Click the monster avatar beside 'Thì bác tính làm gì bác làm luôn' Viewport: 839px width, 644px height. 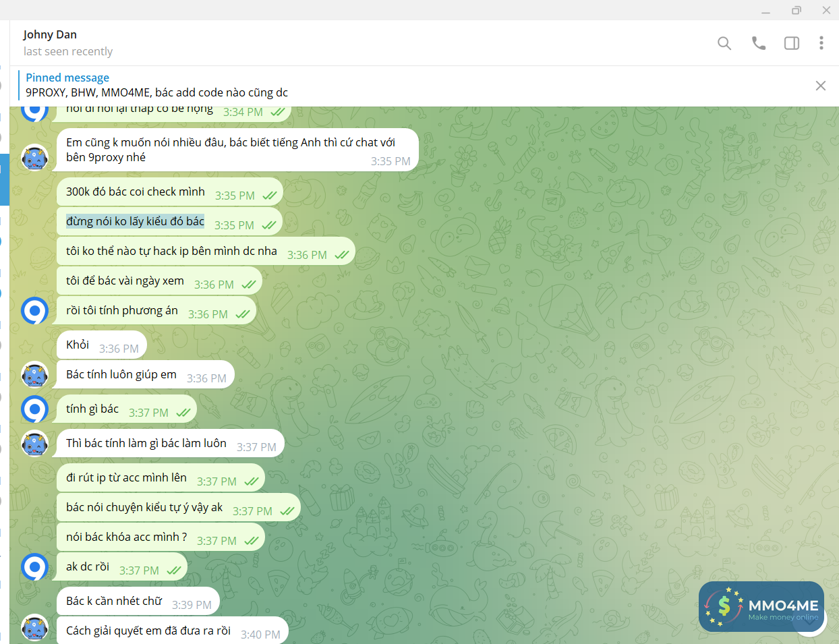35,443
